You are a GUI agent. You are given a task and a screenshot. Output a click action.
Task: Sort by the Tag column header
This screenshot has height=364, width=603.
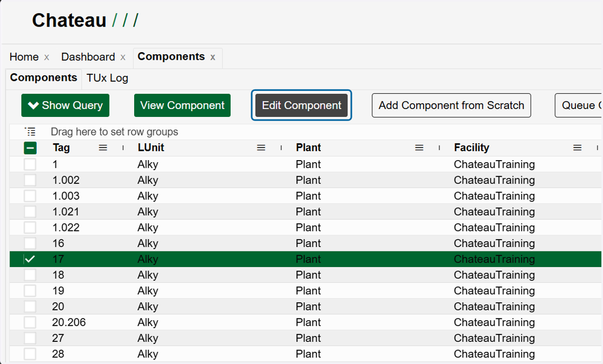coord(61,148)
